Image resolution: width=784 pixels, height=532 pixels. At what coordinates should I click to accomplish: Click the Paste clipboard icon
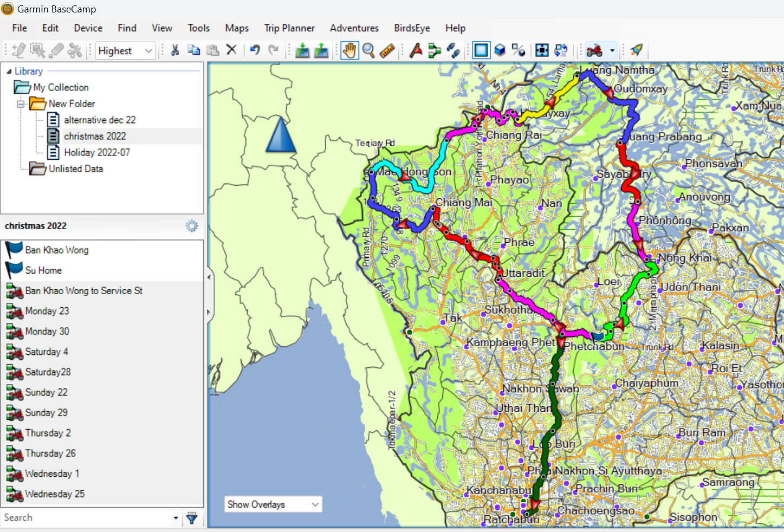point(213,50)
